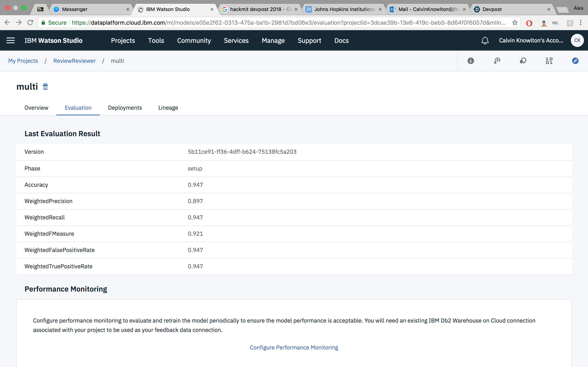The width and height of the screenshot is (588, 367).
Task: Bookmark page with star icon
Action: 515,23
